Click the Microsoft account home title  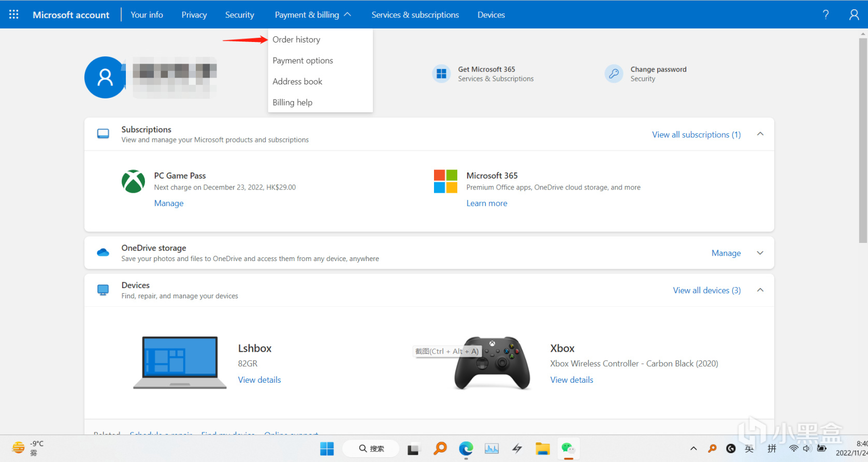coord(71,15)
